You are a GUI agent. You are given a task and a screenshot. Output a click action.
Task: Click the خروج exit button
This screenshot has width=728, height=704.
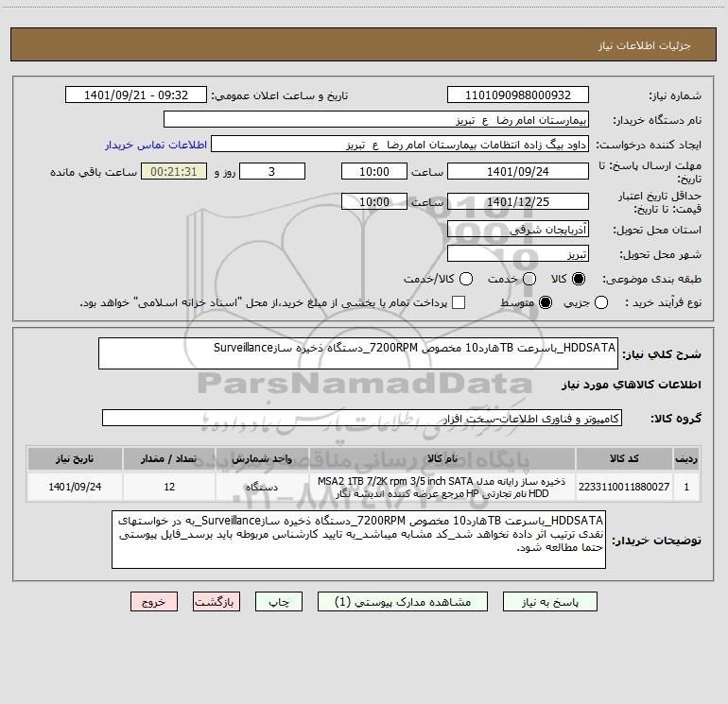point(154,601)
